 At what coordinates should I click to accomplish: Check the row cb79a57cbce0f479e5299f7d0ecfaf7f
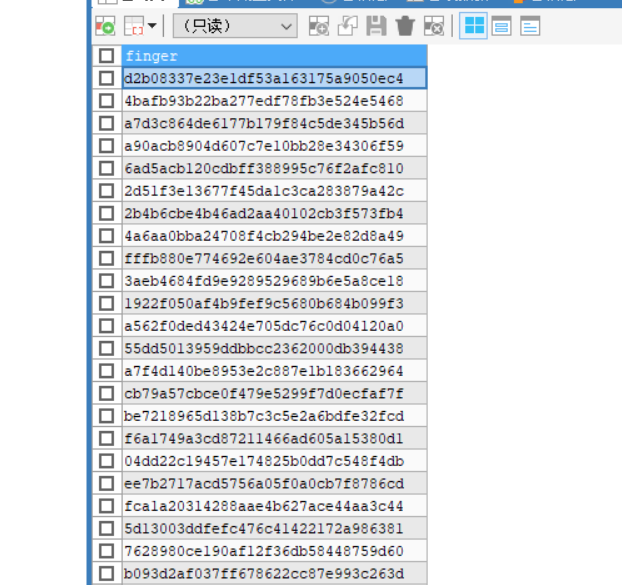(106, 393)
